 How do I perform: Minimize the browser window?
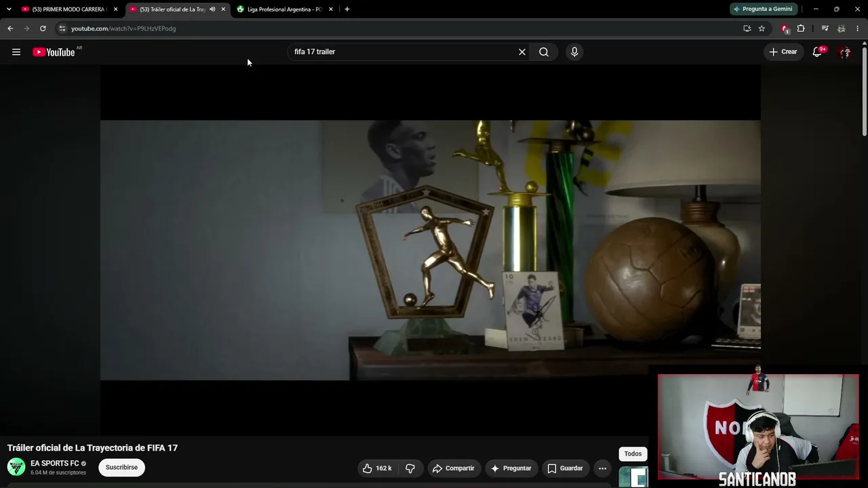(x=816, y=9)
